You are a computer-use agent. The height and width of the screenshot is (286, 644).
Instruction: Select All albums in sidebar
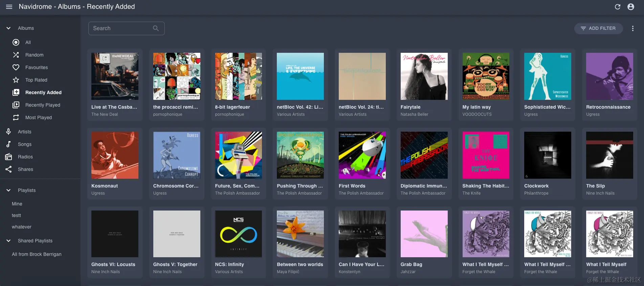pyautogui.click(x=28, y=42)
